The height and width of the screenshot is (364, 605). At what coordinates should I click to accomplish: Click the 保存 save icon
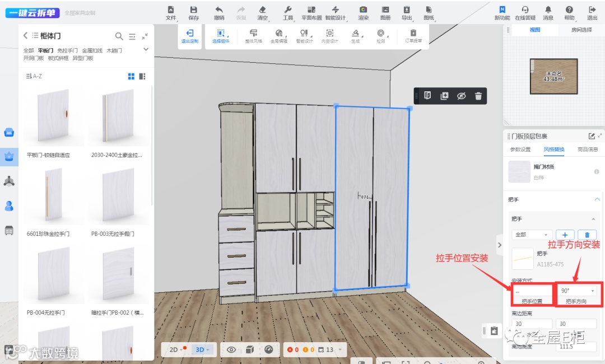pyautogui.click(x=193, y=13)
